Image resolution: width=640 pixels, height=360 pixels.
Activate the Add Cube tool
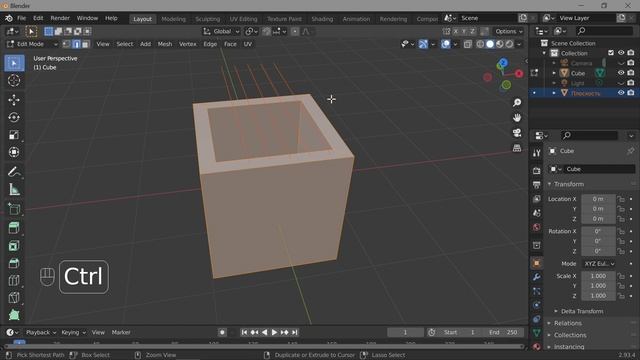[x=14, y=209]
